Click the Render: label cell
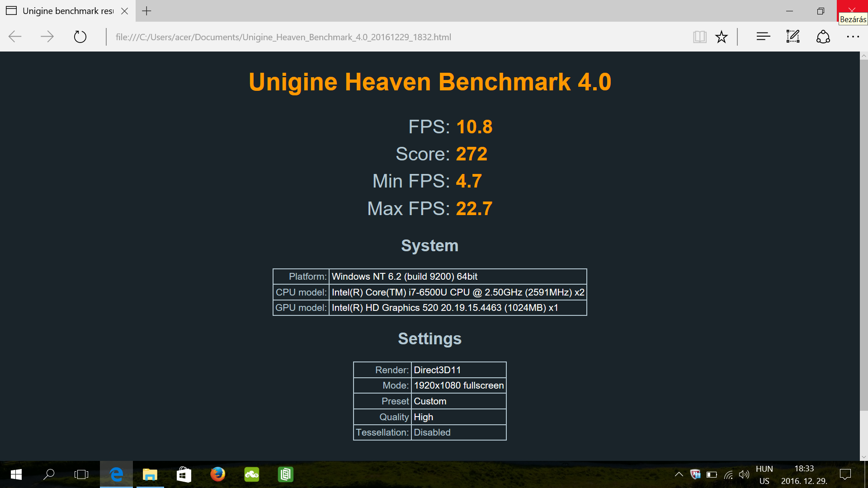The height and width of the screenshot is (488, 868). (x=382, y=370)
